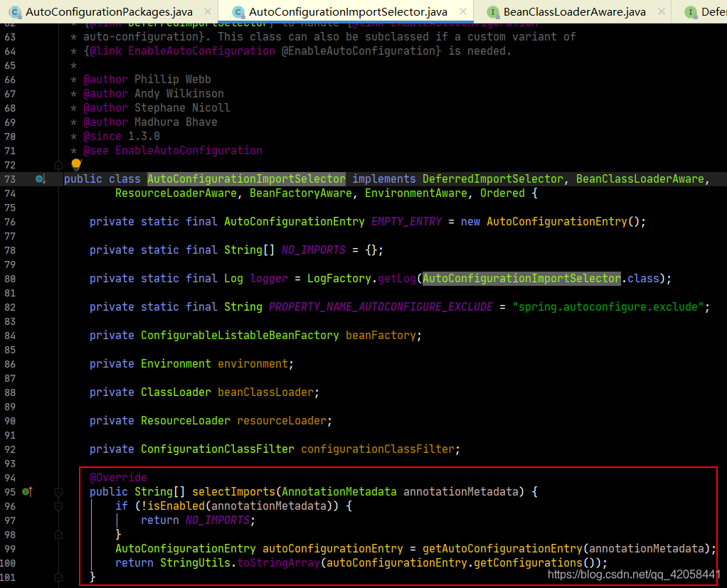Viewport: 727px width, 588px height.
Task: Click the fold marker next to line 98
Action: (x=58, y=535)
